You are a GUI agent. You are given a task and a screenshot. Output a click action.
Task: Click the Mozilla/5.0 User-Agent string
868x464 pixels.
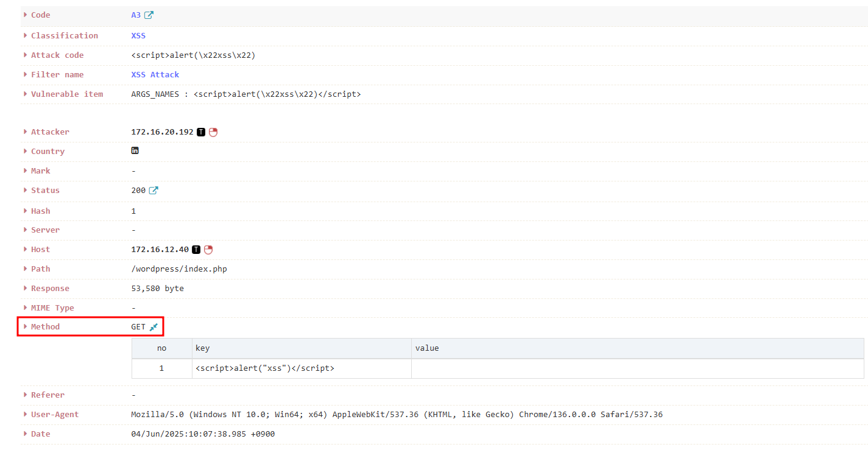tap(397, 415)
